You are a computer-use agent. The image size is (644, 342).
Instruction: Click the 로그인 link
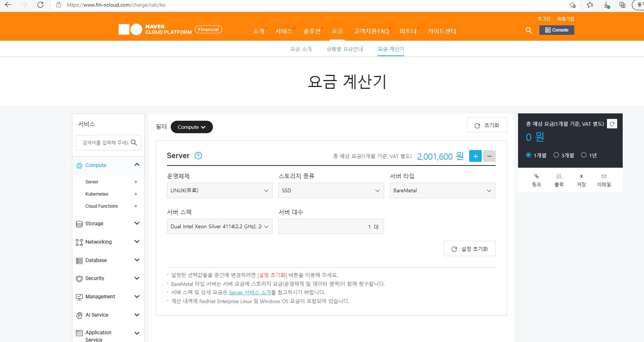(544, 19)
